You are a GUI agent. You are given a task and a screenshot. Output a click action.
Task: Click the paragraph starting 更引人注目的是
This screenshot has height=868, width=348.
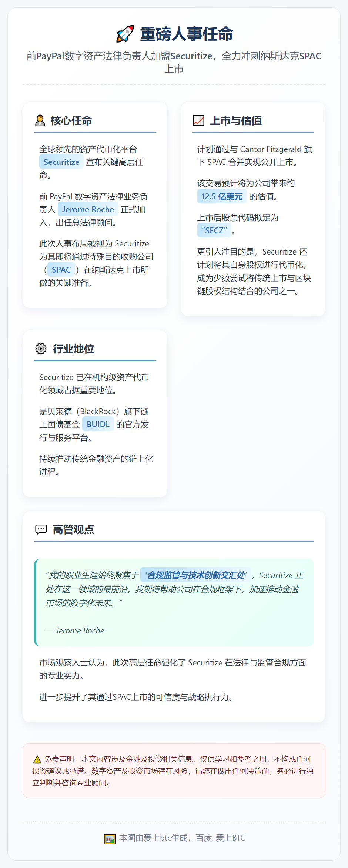(x=254, y=272)
